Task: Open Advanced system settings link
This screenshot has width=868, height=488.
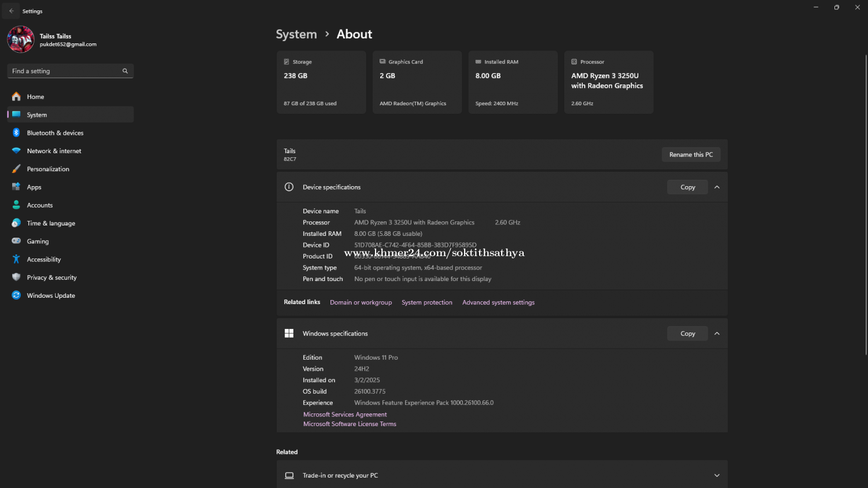Action: 498,302
